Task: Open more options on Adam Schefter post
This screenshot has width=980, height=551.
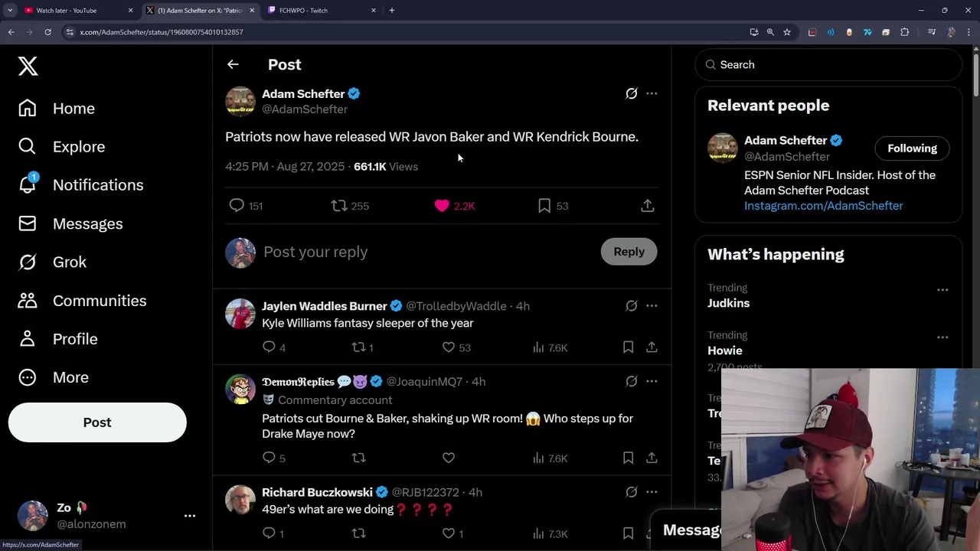Action: [652, 93]
